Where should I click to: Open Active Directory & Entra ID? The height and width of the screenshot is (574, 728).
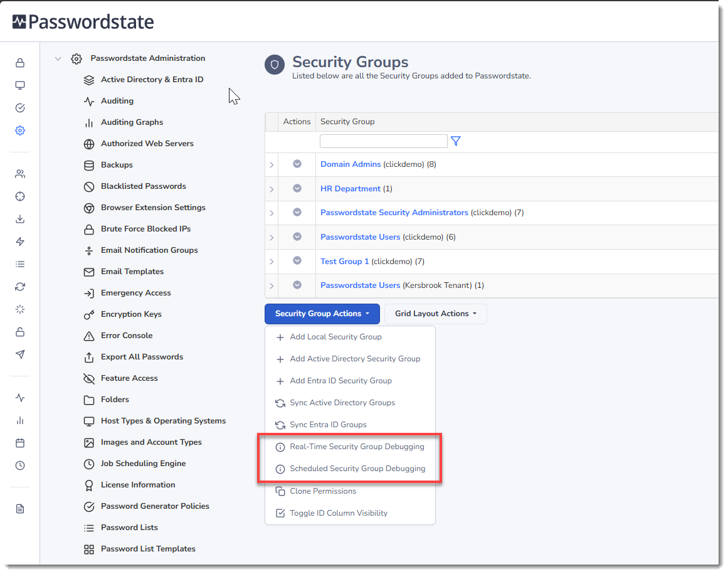152,80
